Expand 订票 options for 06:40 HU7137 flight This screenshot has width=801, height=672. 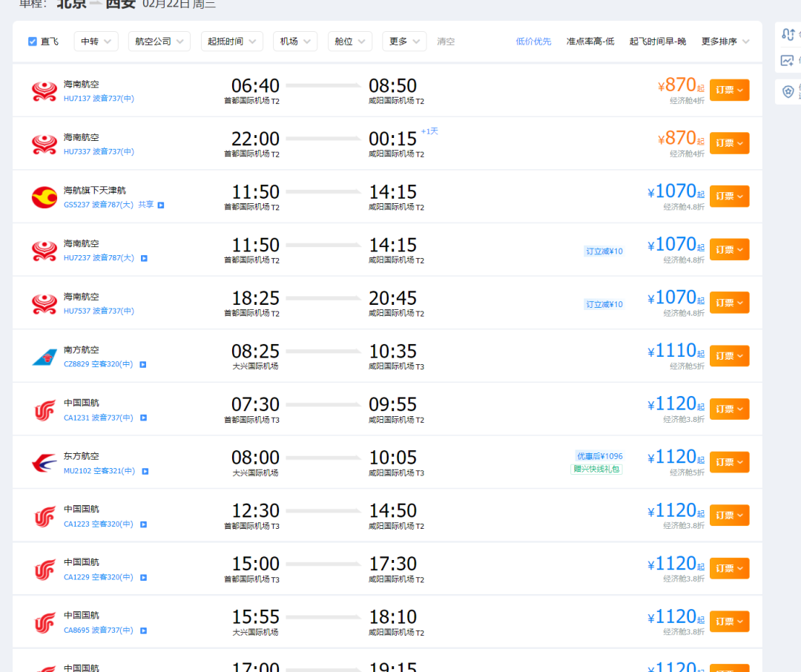point(730,90)
